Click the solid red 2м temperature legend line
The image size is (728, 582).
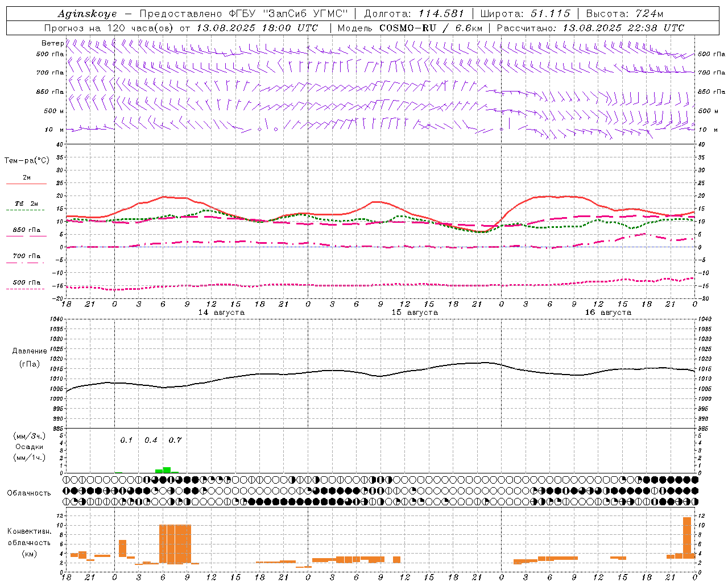tap(26, 184)
